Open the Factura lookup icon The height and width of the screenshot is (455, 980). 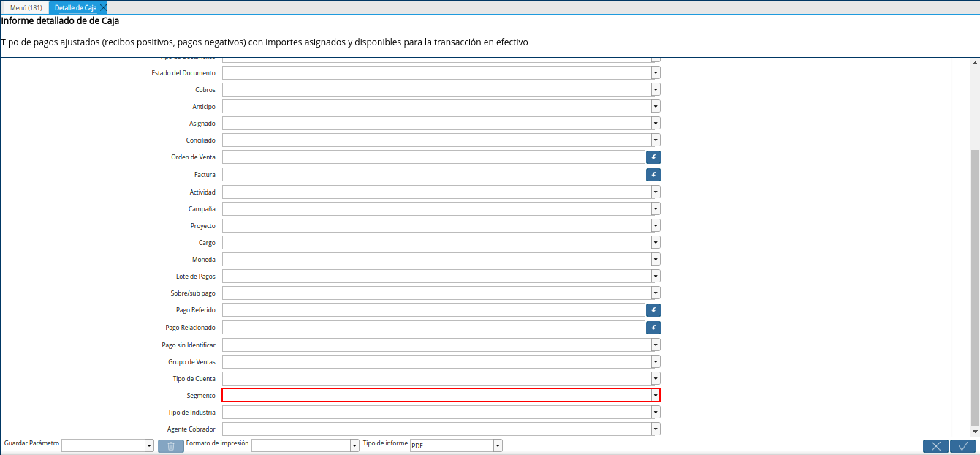click(x=653, y=174)
